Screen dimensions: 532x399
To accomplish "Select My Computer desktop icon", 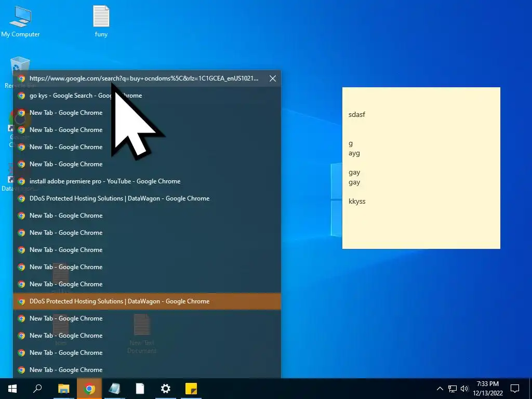I will [x=20, y=21].
